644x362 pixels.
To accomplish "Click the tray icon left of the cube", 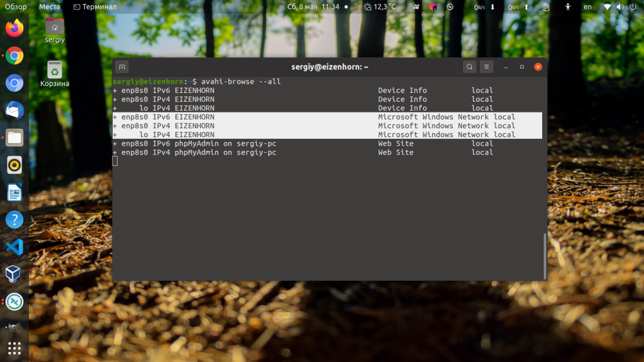I will (416, 6).
